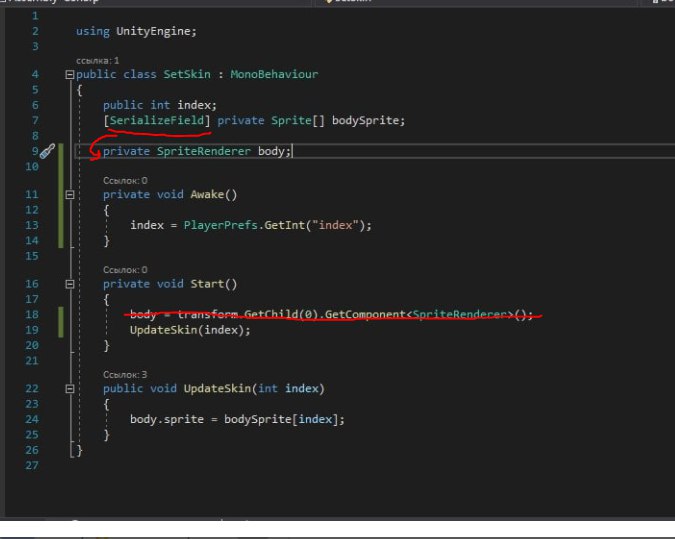Screen dimensions: 675x539
Task: Click the 'SetSkin' class name
Action: click(187, 74)
